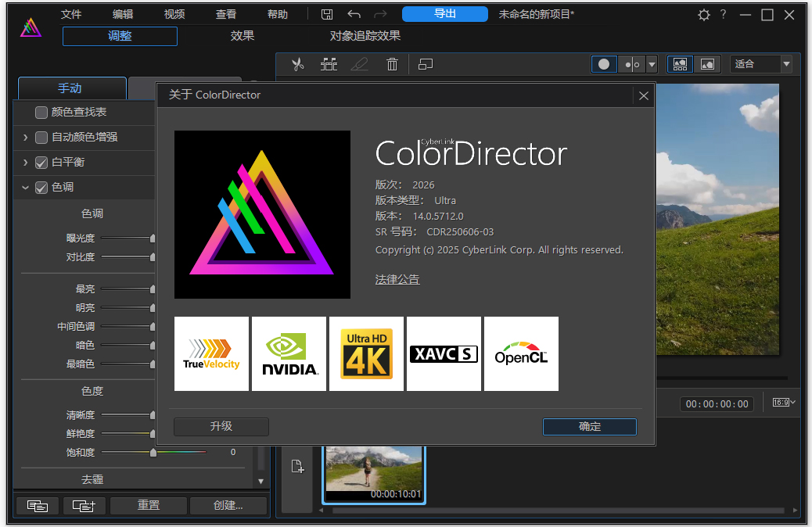This screenshot has height=527, width=812.
Task: Select the 00:00:10:01 video thumbnail
Action: tap(374, 468)
